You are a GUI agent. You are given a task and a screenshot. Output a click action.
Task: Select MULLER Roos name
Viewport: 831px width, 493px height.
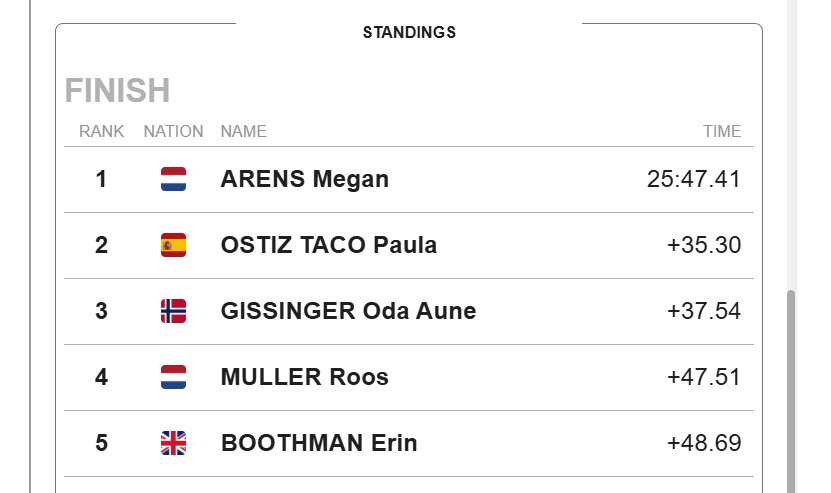click(305, 377)
